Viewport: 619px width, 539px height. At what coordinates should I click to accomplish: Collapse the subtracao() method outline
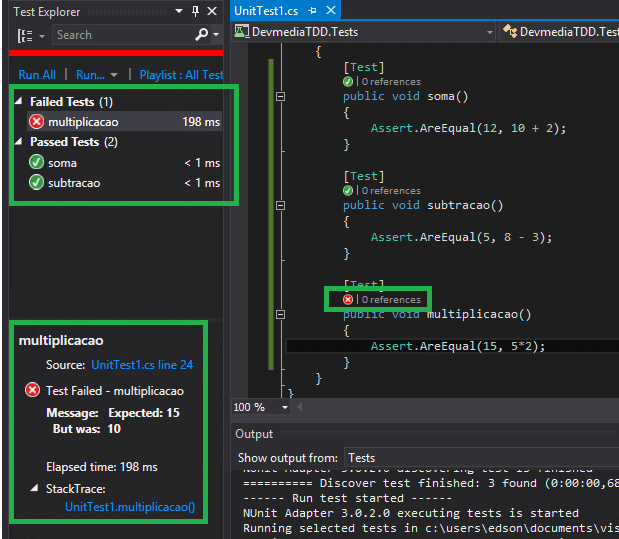[x=280, y=205]
